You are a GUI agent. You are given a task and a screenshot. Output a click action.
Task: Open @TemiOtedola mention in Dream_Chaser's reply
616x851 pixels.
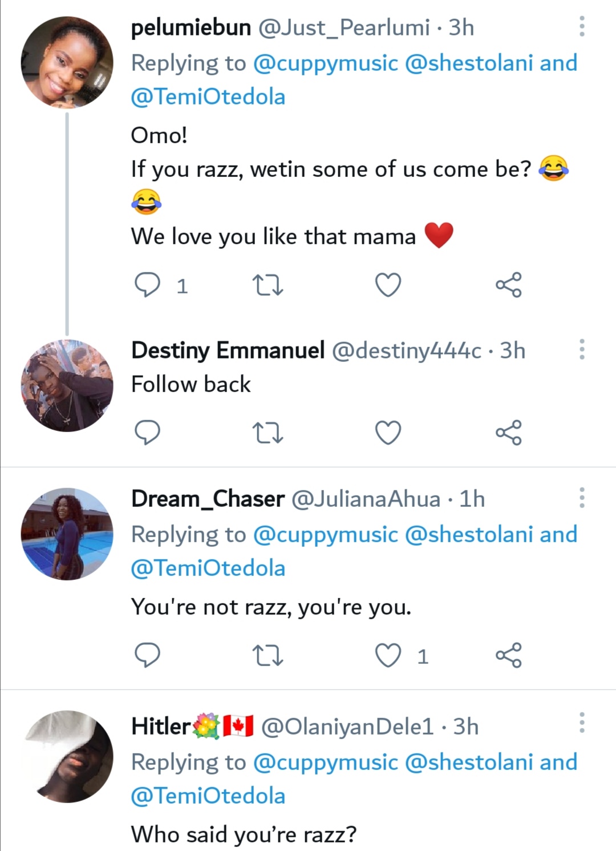(208, 568)
